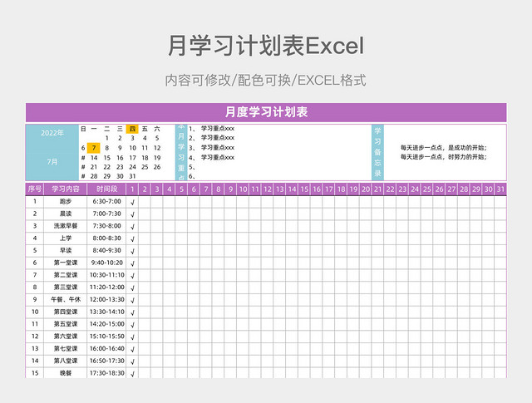Click highlighted weekday 四 in the calendar header
This screenshot has height=403, width=532.
[132, 129]
